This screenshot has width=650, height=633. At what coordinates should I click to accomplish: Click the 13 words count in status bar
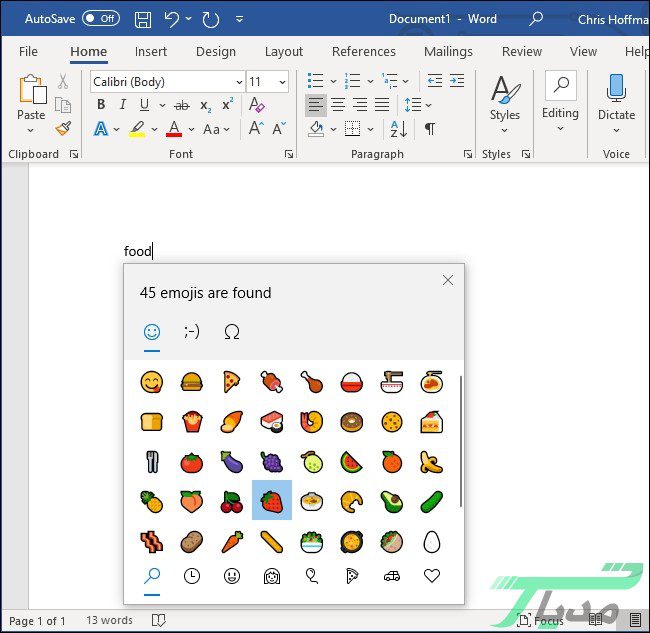pos(110,621)
